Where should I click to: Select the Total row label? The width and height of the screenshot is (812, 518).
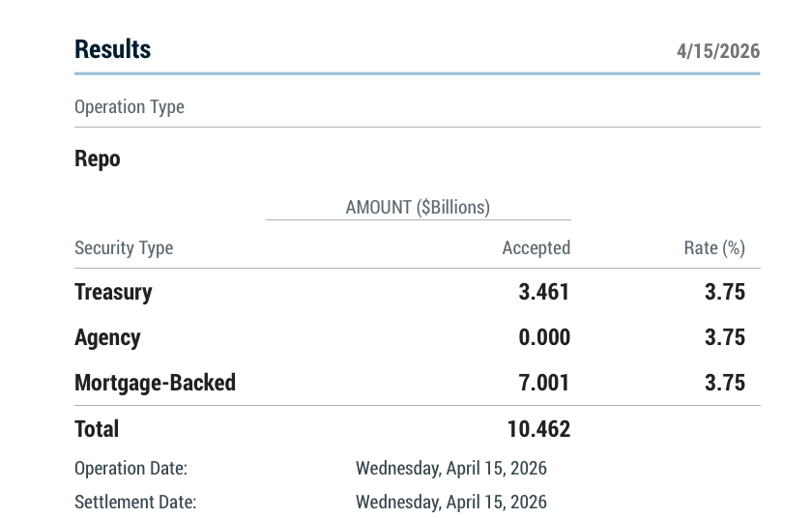[97, 429]
